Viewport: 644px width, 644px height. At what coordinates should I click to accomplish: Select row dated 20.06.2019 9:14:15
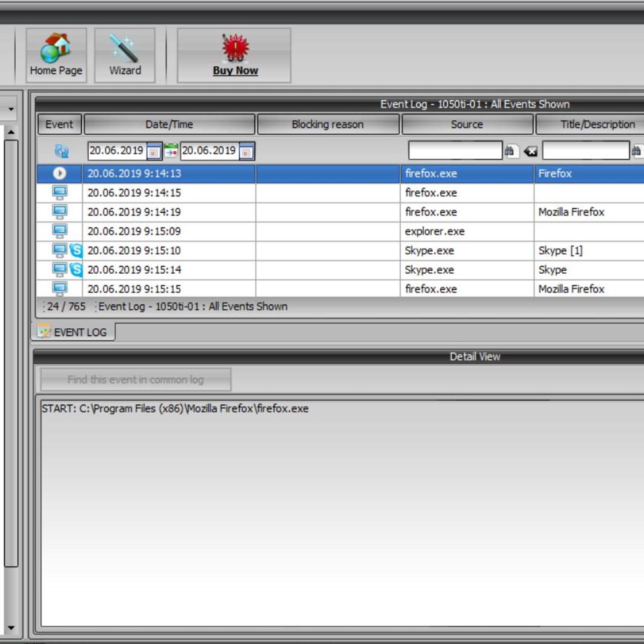[340, 193]
